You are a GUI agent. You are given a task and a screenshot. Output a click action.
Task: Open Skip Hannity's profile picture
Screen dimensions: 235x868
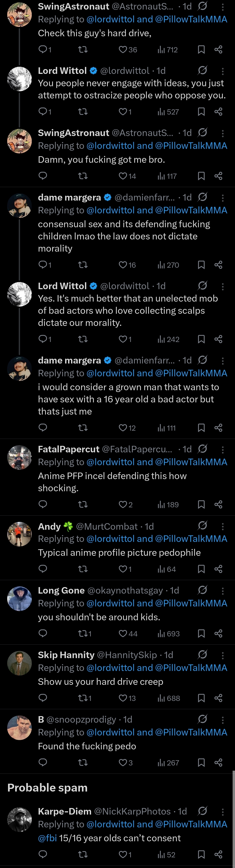(x=20, y=663)
